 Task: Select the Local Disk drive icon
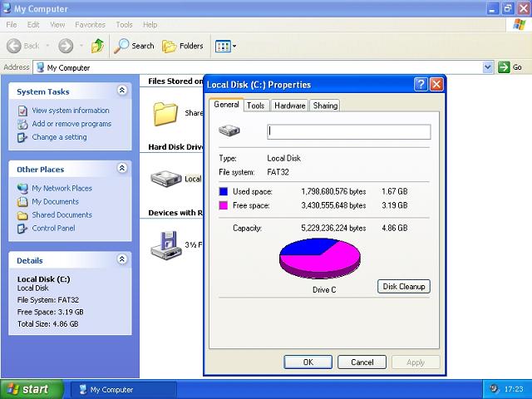[166, 180]
